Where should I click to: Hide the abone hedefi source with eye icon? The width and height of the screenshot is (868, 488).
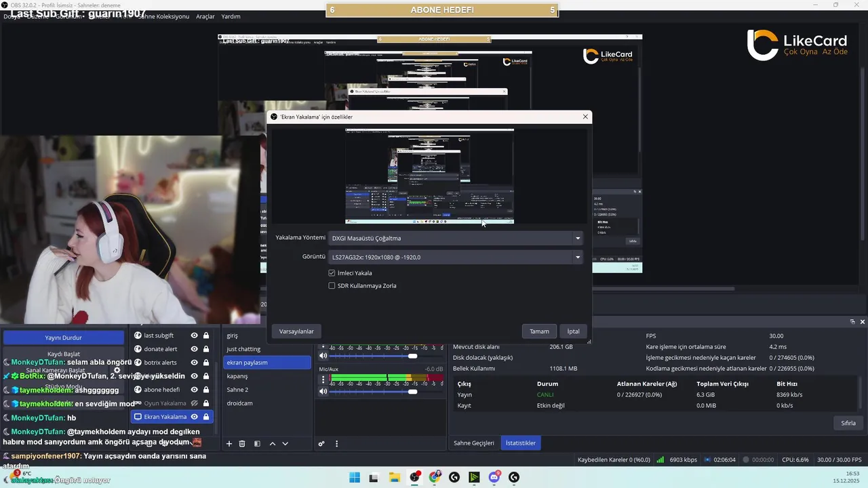[195, 390]
